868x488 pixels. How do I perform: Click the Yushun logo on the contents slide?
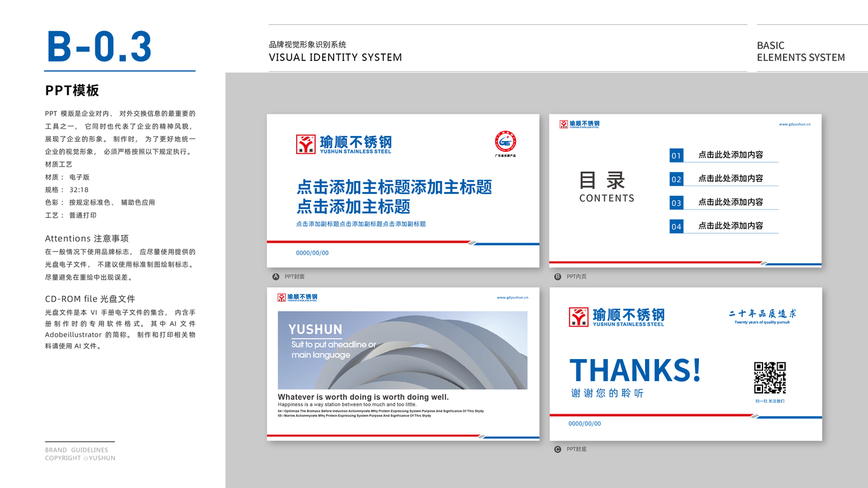click(580, 125)
